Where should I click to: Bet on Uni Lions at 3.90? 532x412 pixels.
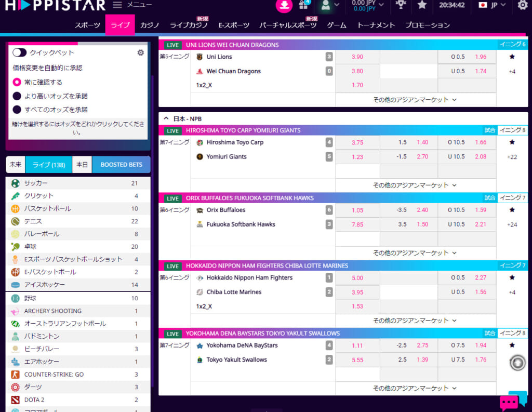pyautogui.click(x=357, y=57)
